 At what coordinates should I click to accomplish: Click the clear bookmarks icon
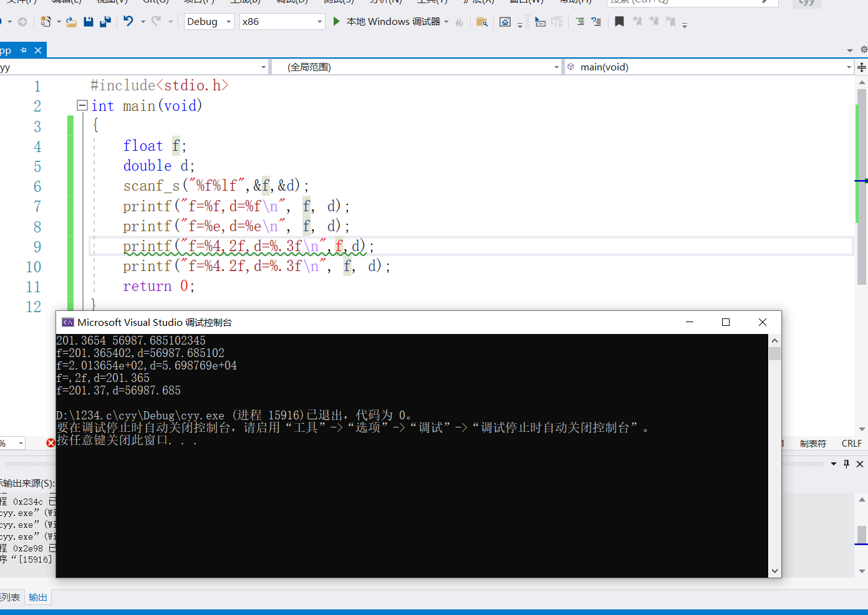click(x=670, y=22)
